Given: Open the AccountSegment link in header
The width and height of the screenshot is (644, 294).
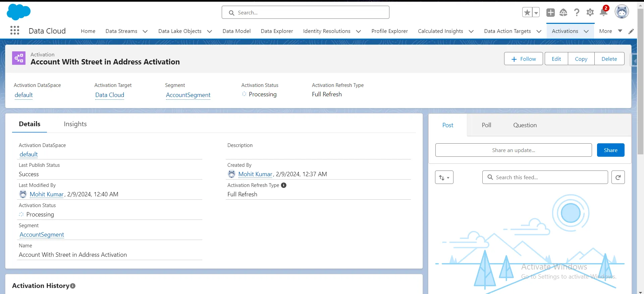Looking at the screenshot, I should pos(188,95).
